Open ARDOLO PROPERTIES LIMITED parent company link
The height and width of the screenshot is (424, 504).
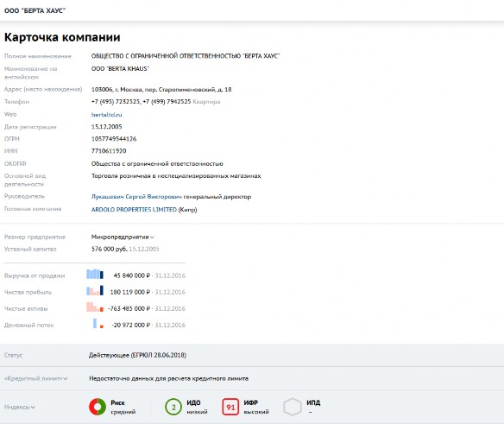click(134, 210)
